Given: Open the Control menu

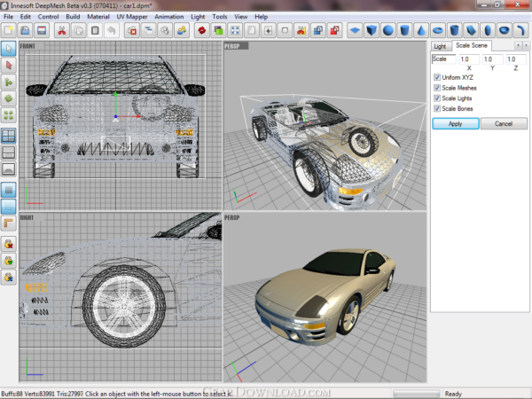Looking at the screenshot, I should coord(48,17).
